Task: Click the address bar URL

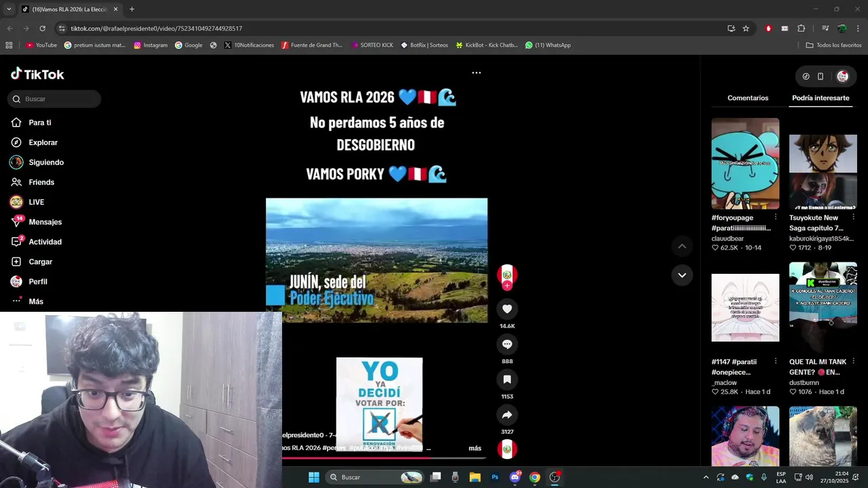Action: click(x=157, y=28)
